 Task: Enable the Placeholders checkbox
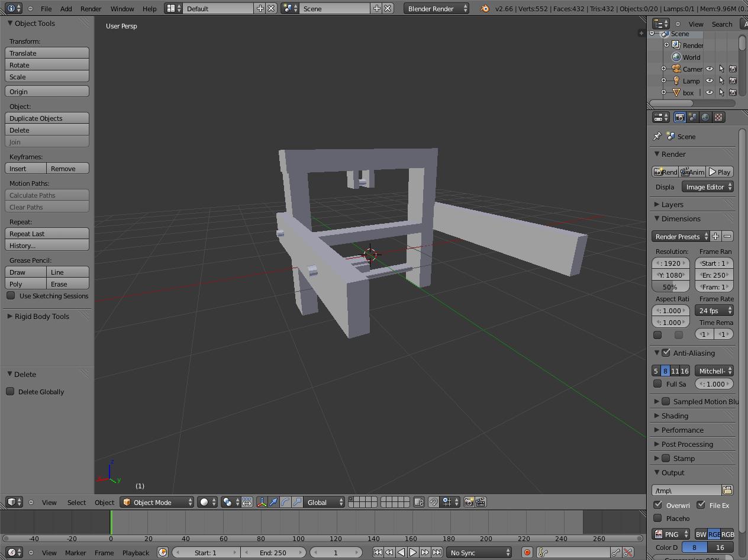pyautogui.click(x=657, y=518)
